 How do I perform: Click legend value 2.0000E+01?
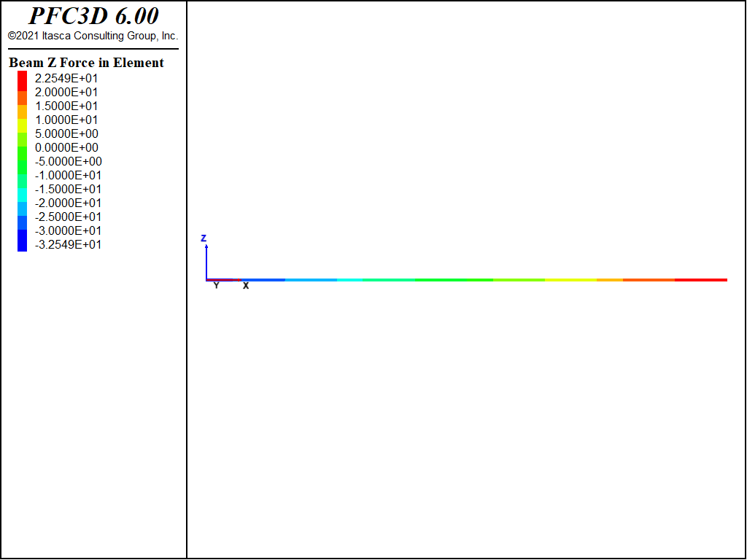pyautogui.click(x=66, y=92)
